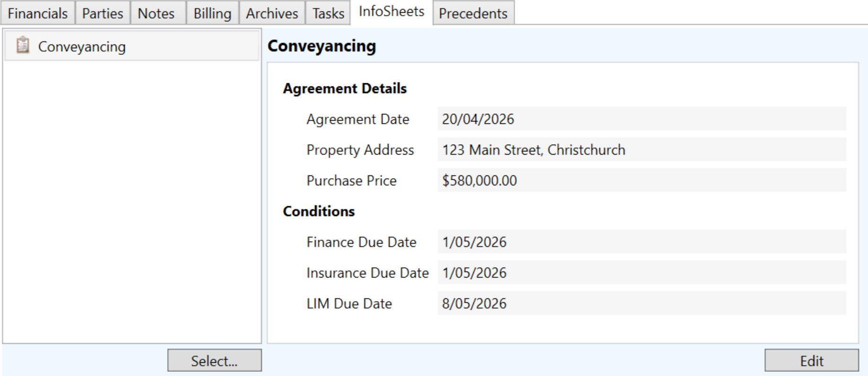
Task: Open the Financials tab
Action: pyautogui.click(x=38, y=13)
